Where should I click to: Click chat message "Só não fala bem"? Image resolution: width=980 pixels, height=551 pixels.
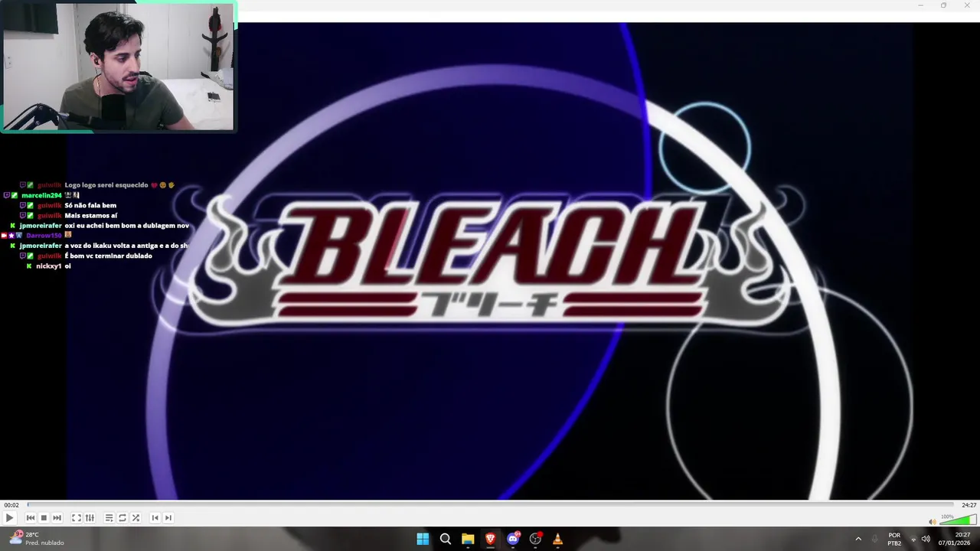click(90, 206)
